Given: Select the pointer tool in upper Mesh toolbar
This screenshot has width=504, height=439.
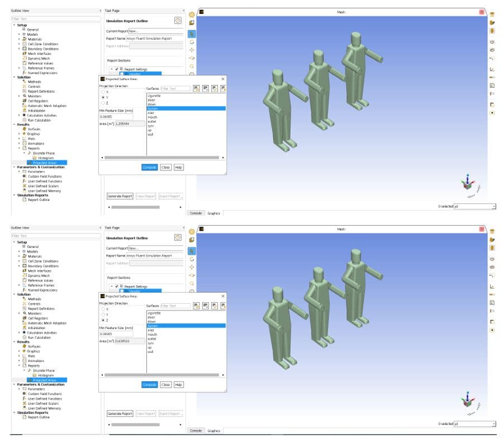Looking at the screenshot, I should (192, 33).
